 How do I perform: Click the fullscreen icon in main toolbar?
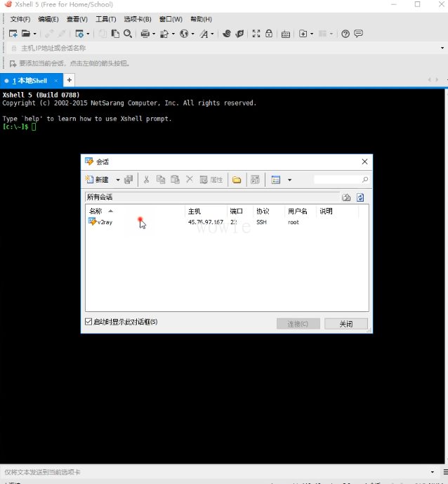tap(256, 34)
